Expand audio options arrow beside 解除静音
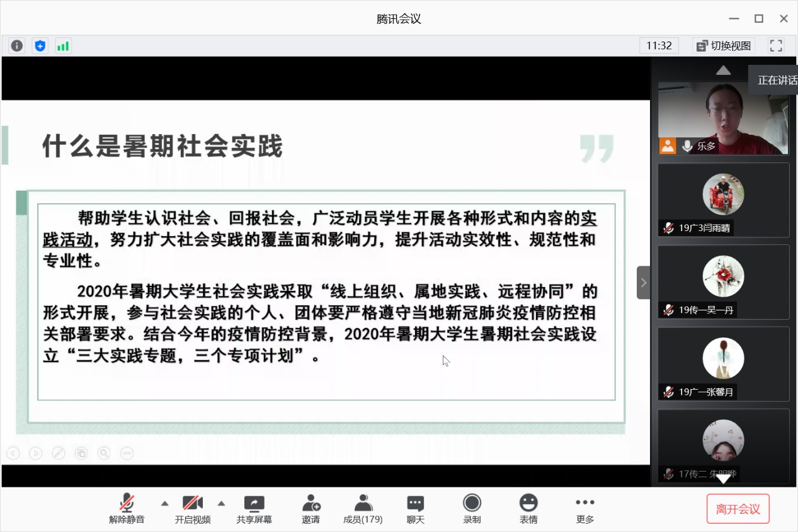This screenshot has width=798, height=532. (165, 503)
